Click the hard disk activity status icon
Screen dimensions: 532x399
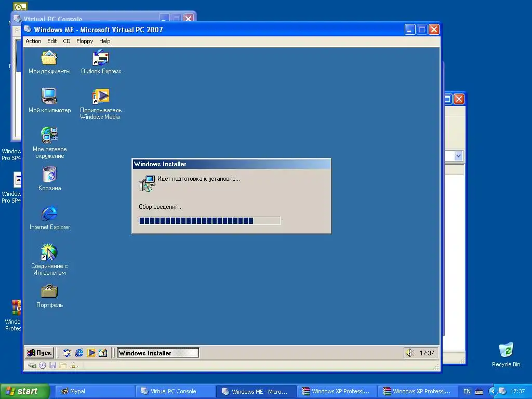pyautogui.click(x=32, y=365)
